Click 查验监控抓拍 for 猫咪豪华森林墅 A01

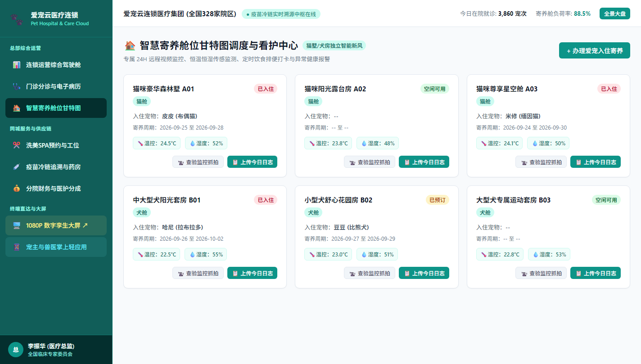198,162
